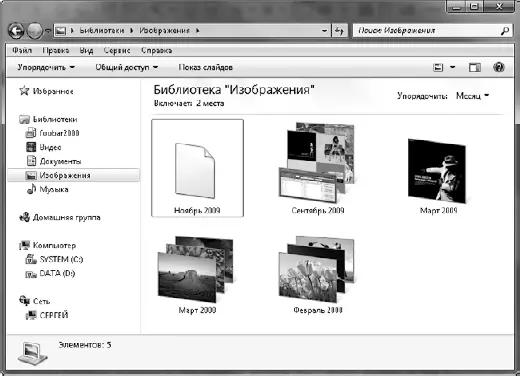Open the Месяц arrange-by dropdown
The height and width of the screenshot is (376, 520).
pyautogui.click(x=472, y=96)
